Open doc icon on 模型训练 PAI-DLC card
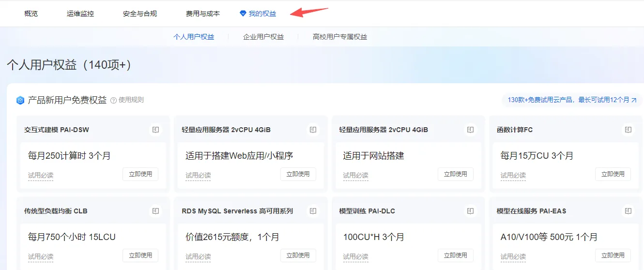Image resolution: width=644 pixels, height=270 pixels. 470,211
